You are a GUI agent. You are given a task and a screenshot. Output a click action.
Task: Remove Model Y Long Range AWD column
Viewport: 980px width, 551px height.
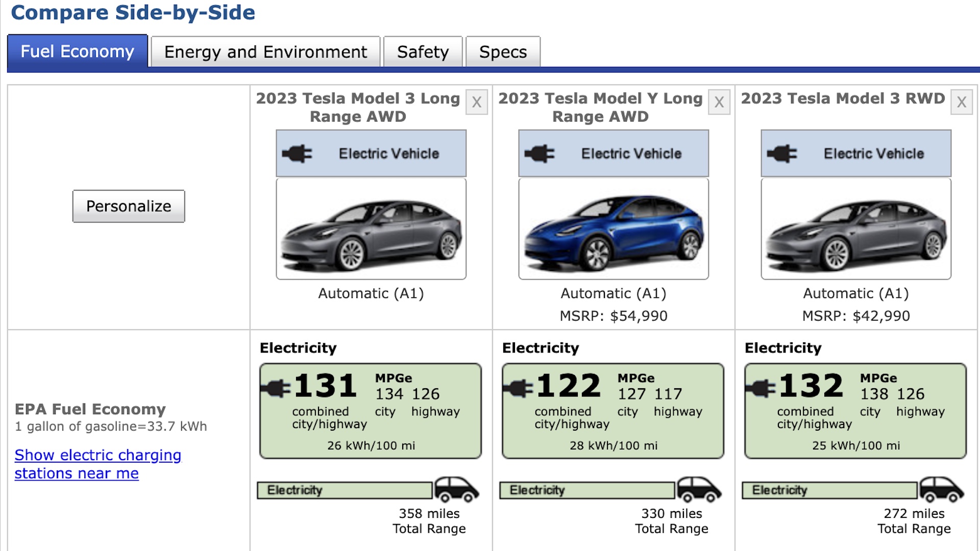coord(719,102)
